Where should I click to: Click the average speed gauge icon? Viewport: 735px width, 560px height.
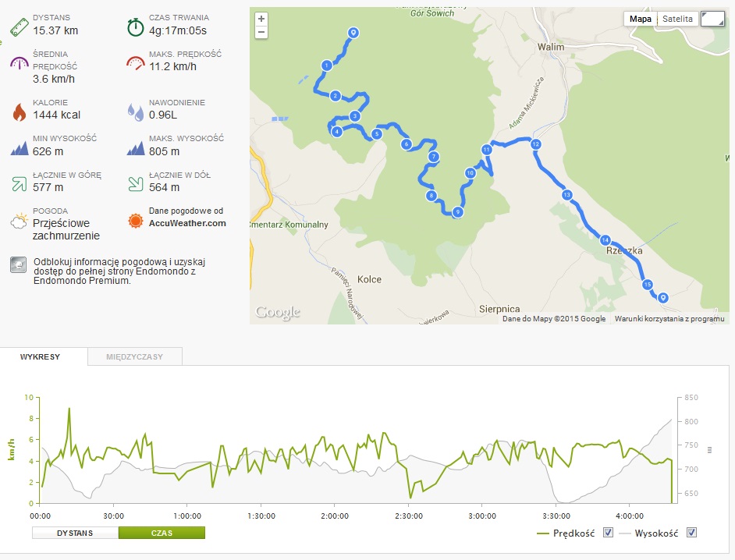(19, 64)
